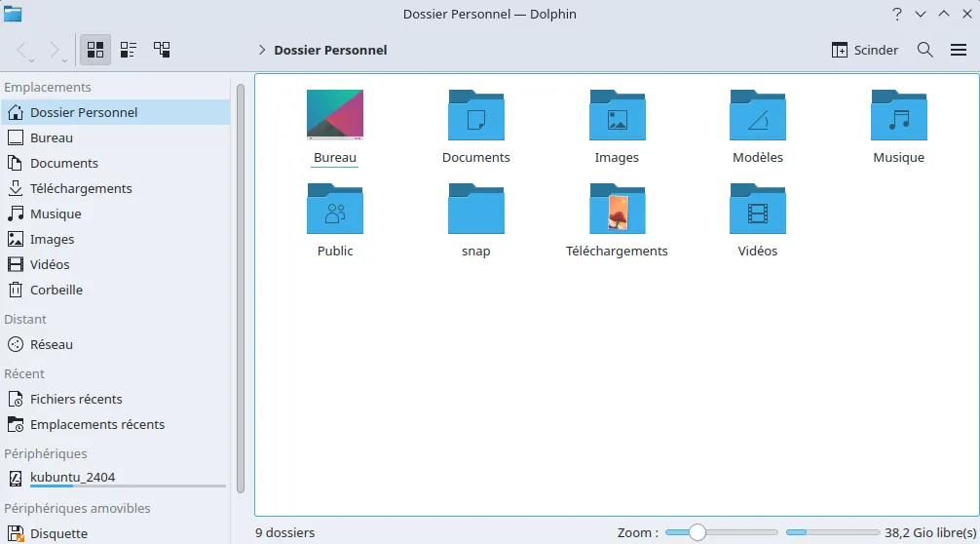Open the Vidéos folder in file view
The width and height of the screenshot is (980, 544).
click(758, 210)
